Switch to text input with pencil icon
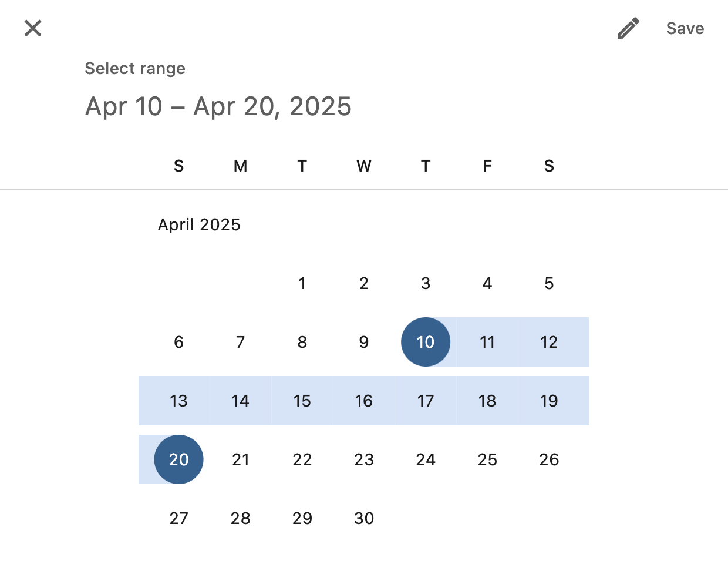Image resolution: width=728 pixels, height=564 pixels. point(628,28)
